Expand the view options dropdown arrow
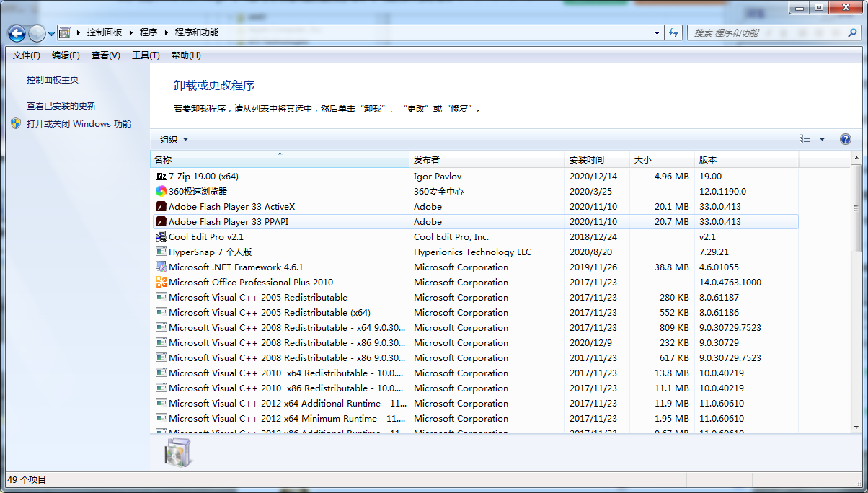This screenshot has height=493, width=868. (822, 140)
